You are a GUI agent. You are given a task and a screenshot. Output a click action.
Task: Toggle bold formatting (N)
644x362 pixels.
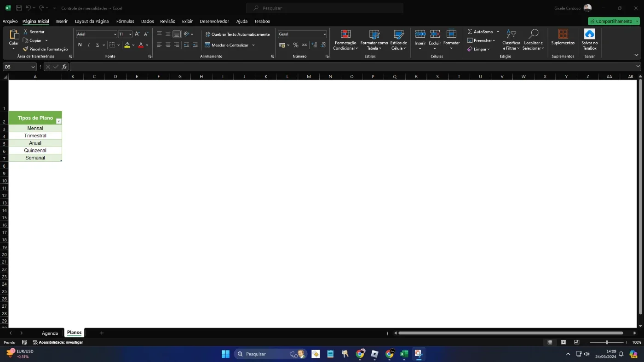[x=80, y=45]
